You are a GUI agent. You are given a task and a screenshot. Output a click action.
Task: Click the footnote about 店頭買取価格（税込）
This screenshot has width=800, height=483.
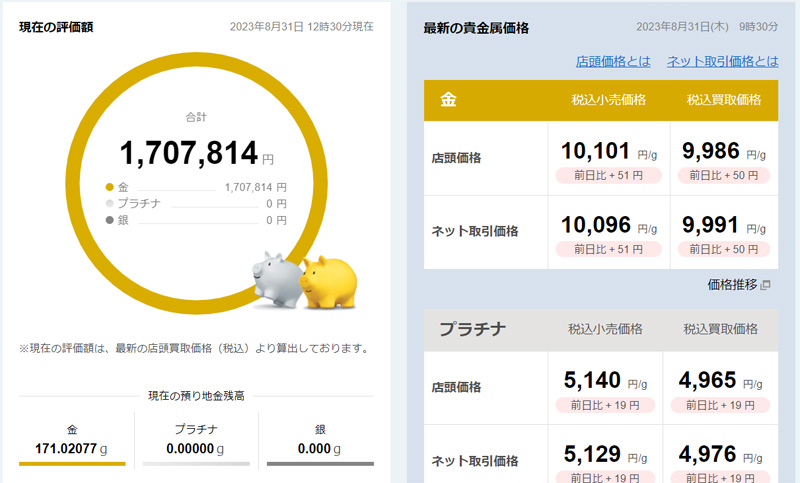[194, 348]
